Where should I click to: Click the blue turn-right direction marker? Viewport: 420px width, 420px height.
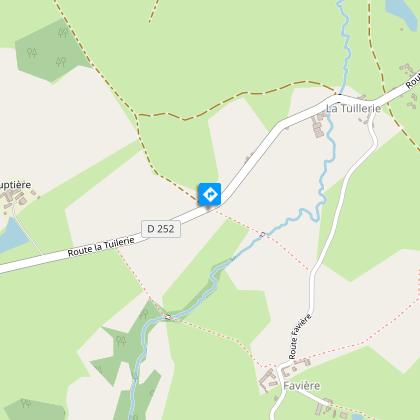210,194
